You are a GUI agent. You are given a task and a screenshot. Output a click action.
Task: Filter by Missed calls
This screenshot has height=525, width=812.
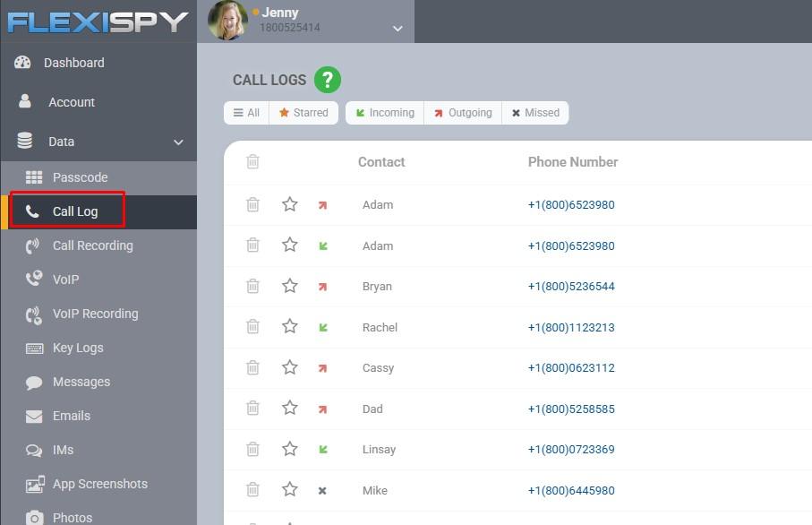[535, 113]
